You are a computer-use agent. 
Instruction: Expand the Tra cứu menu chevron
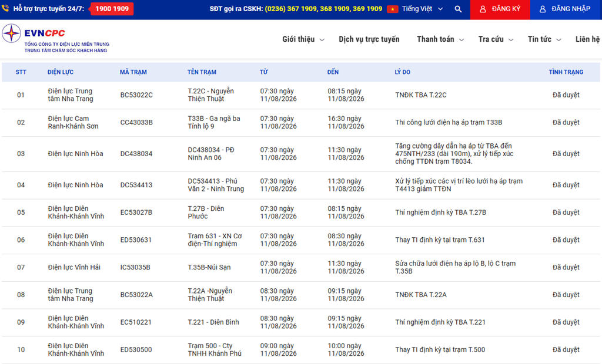click(511, 40)
